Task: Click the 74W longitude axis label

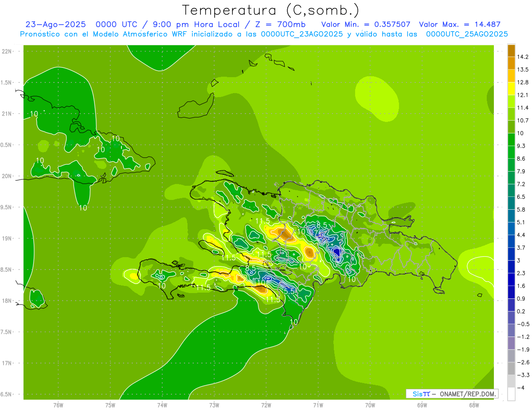Action: click(x=162, y=405)
